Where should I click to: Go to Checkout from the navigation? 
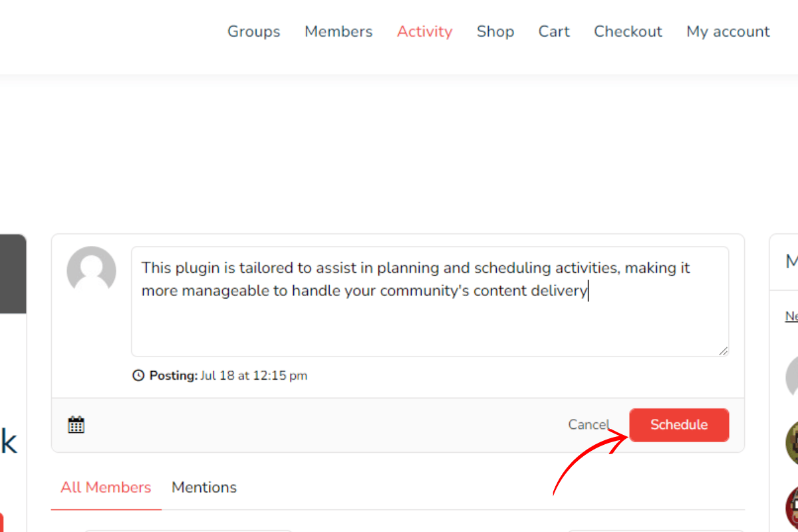pos(628,31)
